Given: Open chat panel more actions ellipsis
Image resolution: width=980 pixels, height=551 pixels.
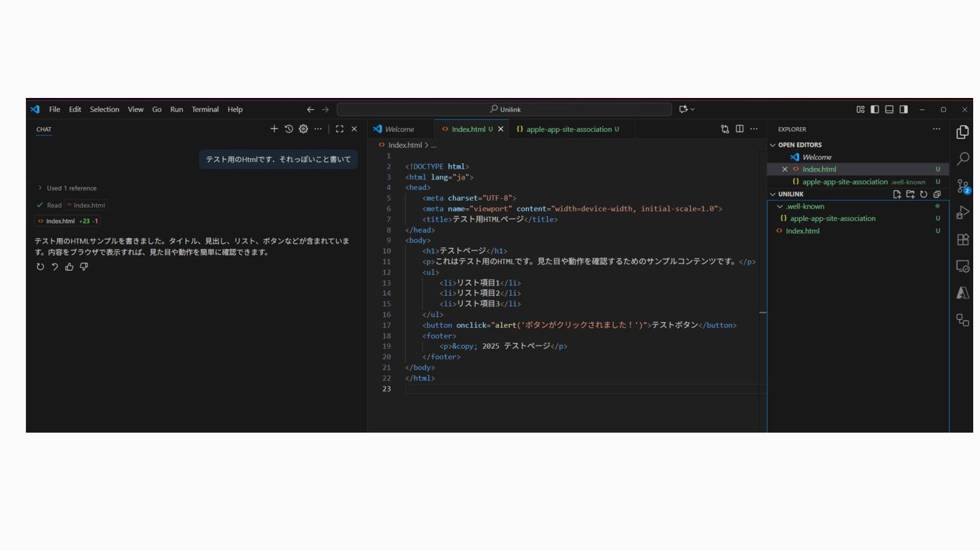Looking at the screenshot, I should click(x=318, y=129).
